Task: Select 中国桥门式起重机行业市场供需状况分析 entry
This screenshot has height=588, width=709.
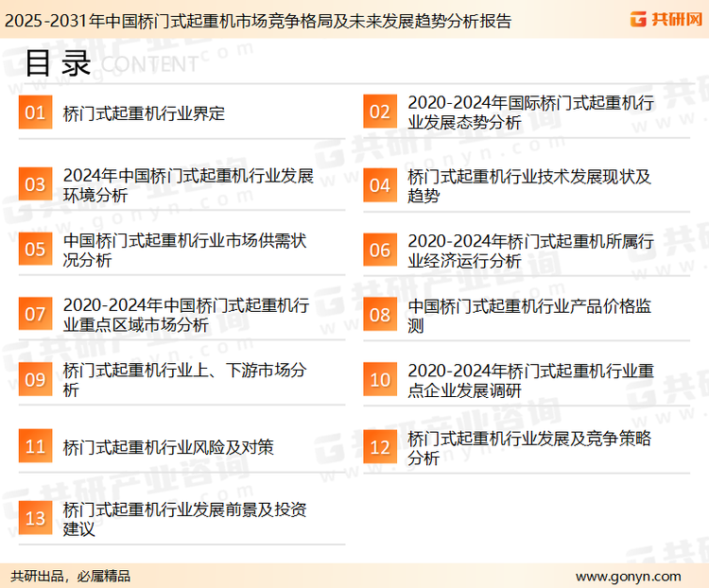Action: pyautogui.click(x=184, y=250)
